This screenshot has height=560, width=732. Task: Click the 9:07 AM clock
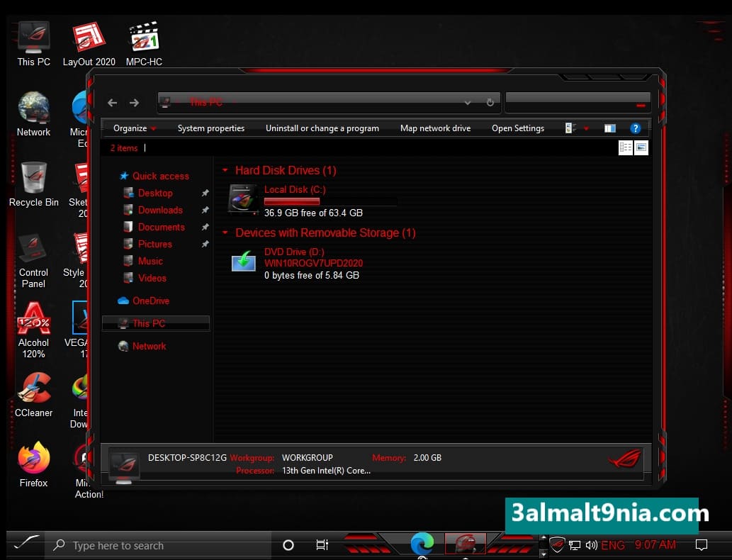655,544
